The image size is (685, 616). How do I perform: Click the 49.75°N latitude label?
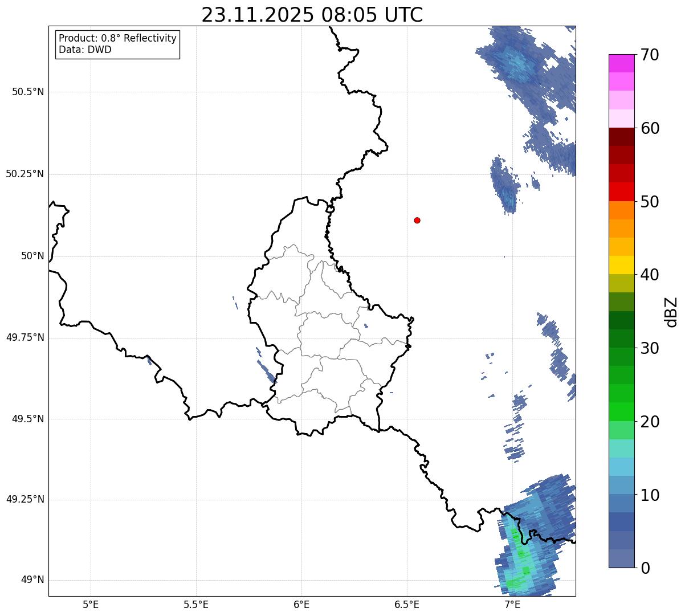[25, 337]
